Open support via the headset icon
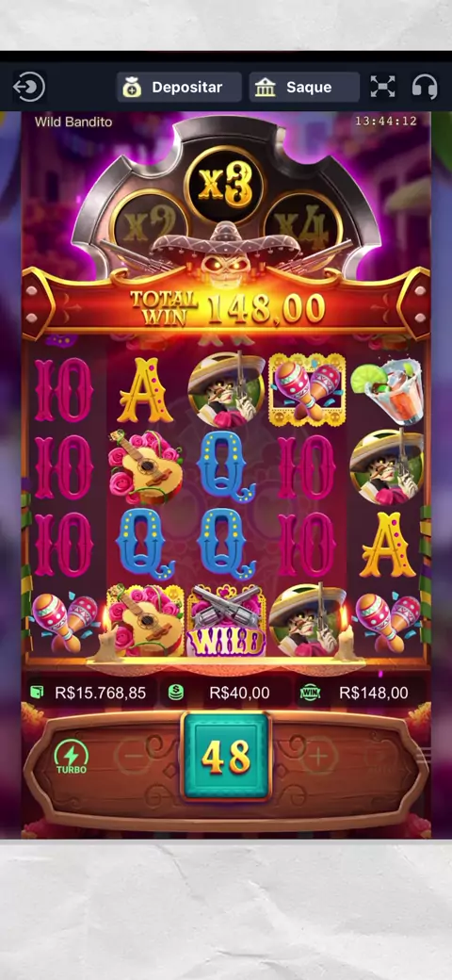452x980 pixels. (425, 87)
